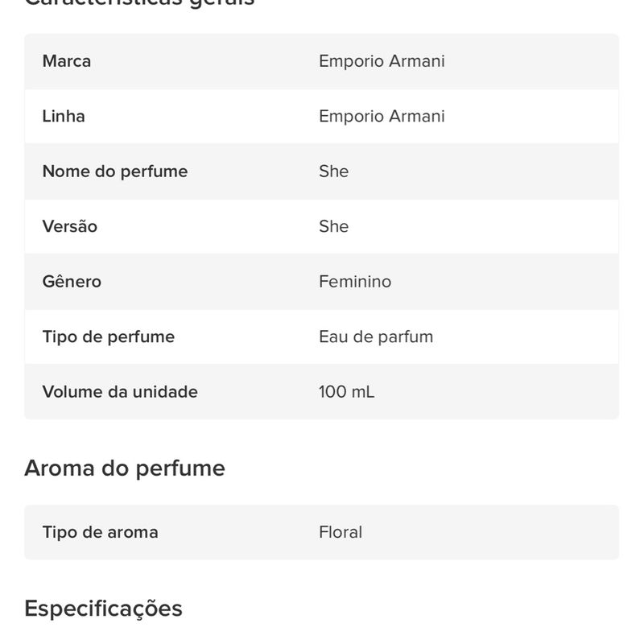Click the Versão row label
Viewport: 644px width, 644px height.
(70, 226)
